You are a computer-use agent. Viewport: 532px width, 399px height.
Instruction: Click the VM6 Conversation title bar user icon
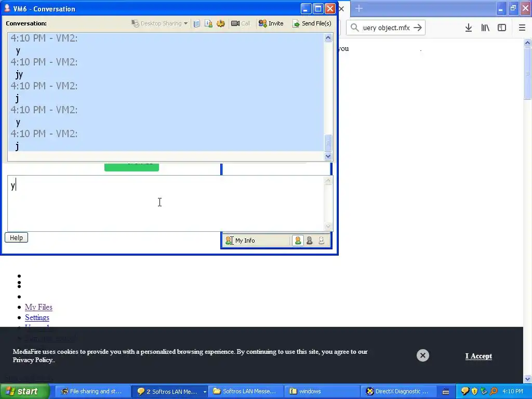7,8
